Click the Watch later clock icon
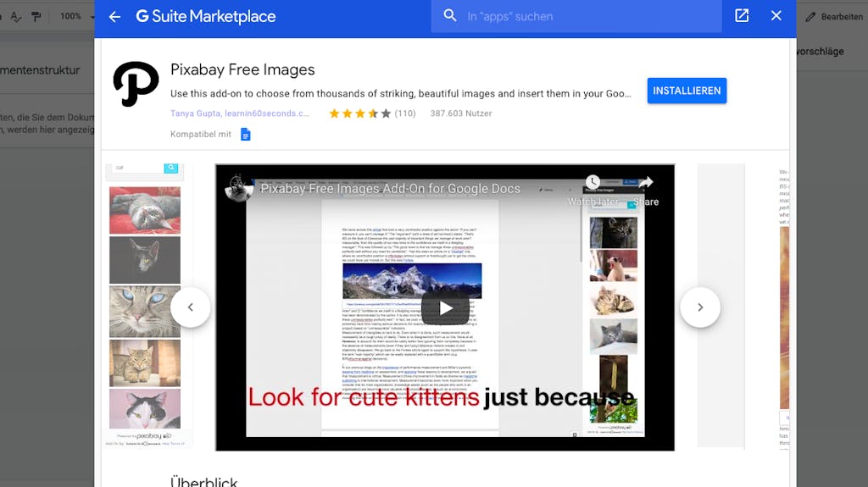Viewport: 868px width, 487px height. point(593,182)
